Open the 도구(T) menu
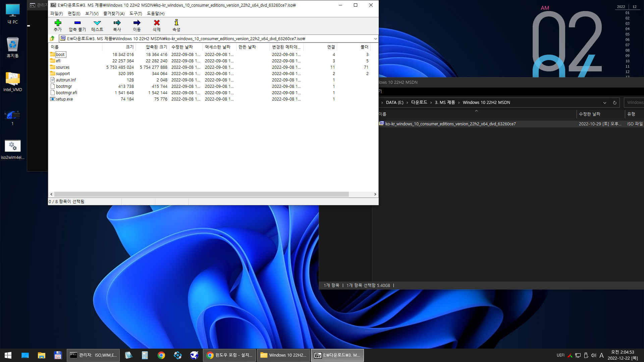The image size is (644, 362). point(136,13)
